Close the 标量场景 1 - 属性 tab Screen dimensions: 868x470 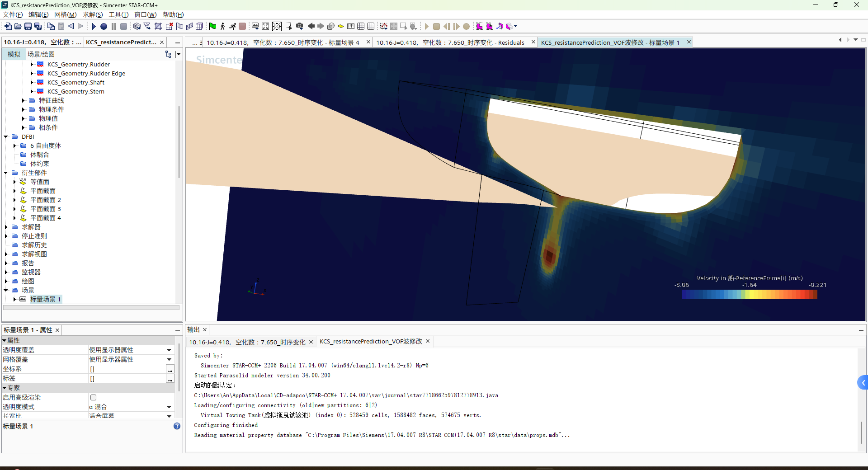point(57,330)
